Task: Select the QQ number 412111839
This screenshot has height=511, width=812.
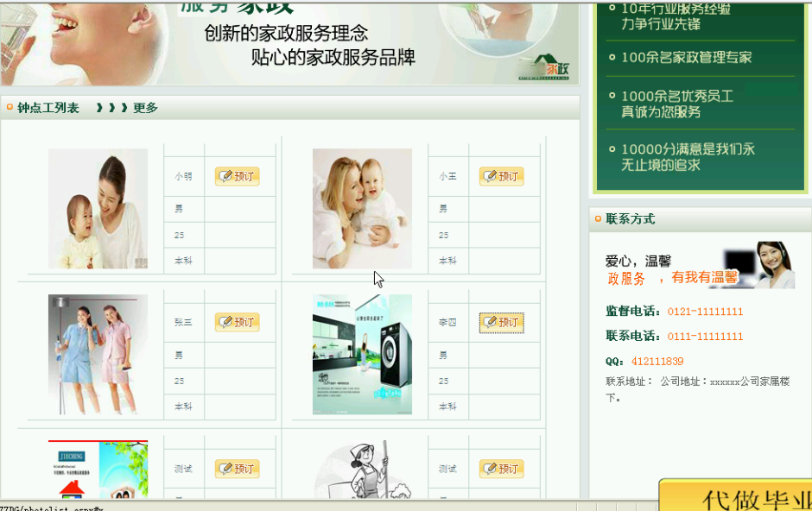Action: (657, 361)
